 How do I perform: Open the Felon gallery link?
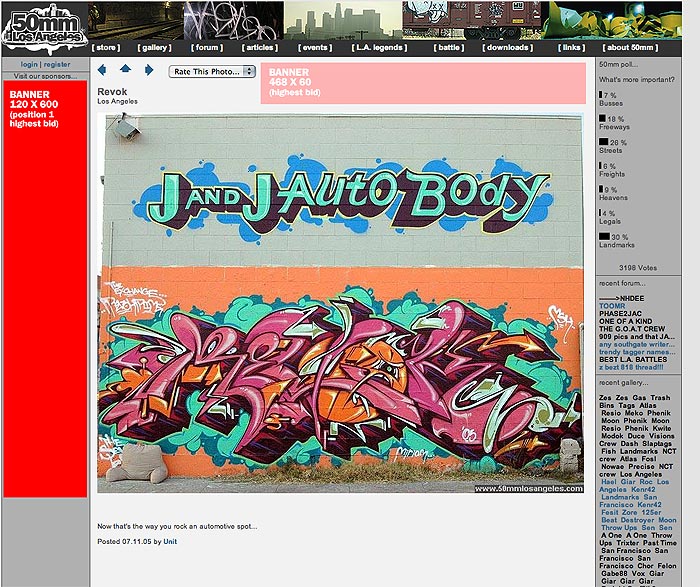pyautogui.click(x=667, y=566)
